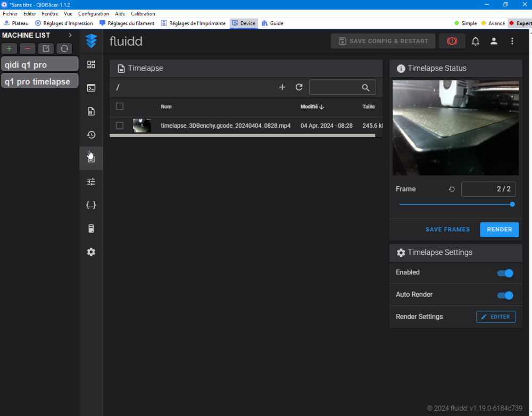Sort files by the Taille column
Screen dimensions: 532x416
[369, 106]
